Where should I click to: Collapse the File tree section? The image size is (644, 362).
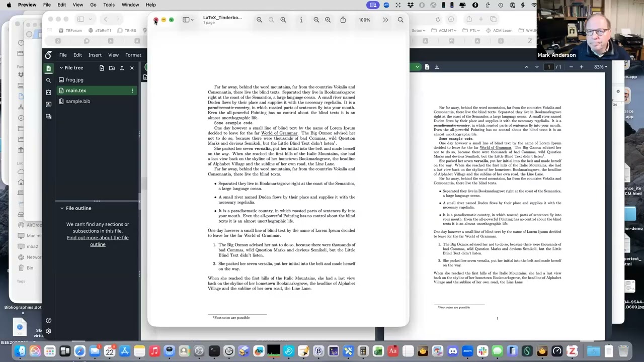click(61, 68)
